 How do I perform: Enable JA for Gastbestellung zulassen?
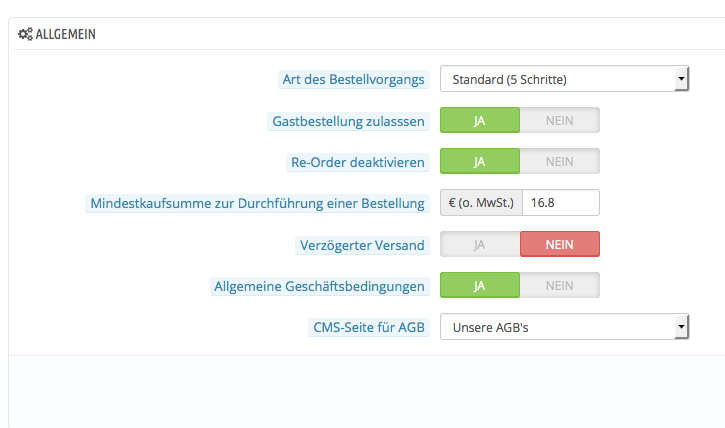tap(480, 120)
